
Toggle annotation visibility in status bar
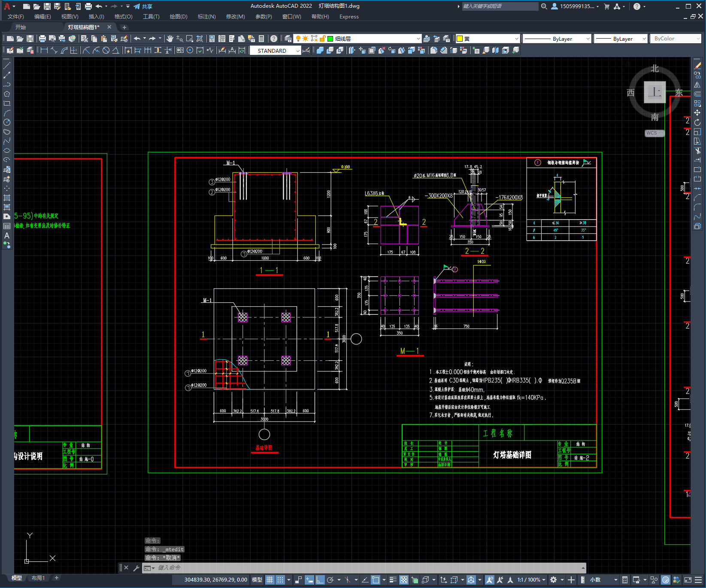pyautogui.click(x=489, y=580)
